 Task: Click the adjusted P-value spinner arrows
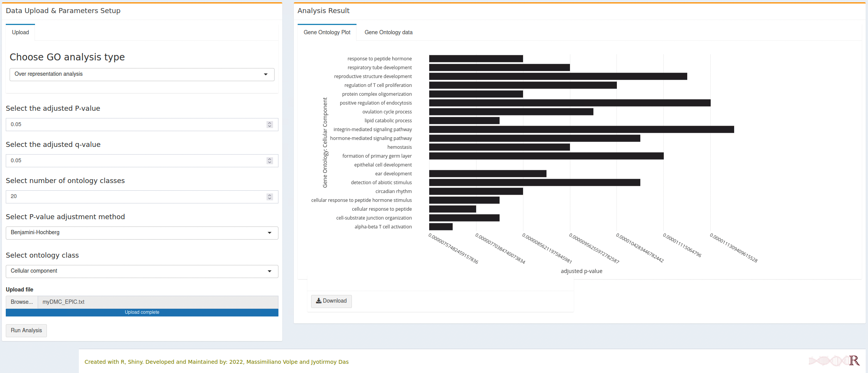[x=270, y=125]
